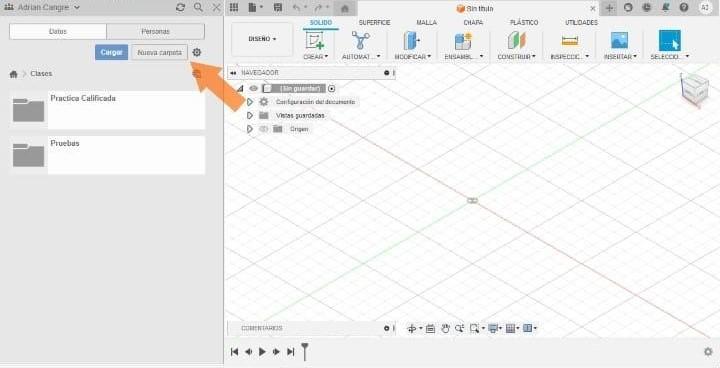Click the Automate tool icon
The height and width of the screenshot is (368, 720).
pos(360,40)
